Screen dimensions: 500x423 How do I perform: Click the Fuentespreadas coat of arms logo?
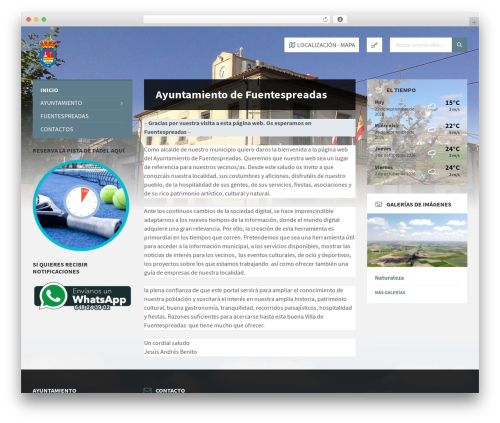48,53
